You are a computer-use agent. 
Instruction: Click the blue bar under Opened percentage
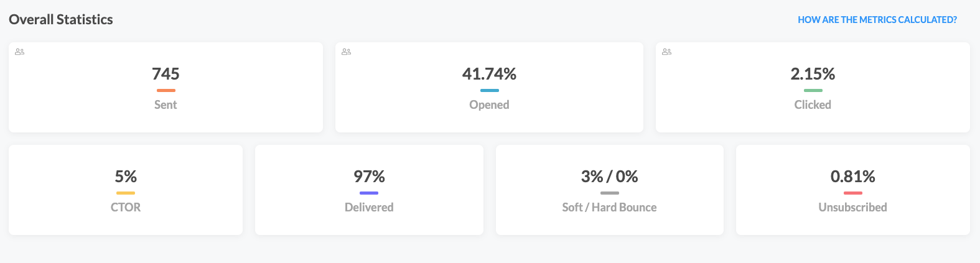489,91
